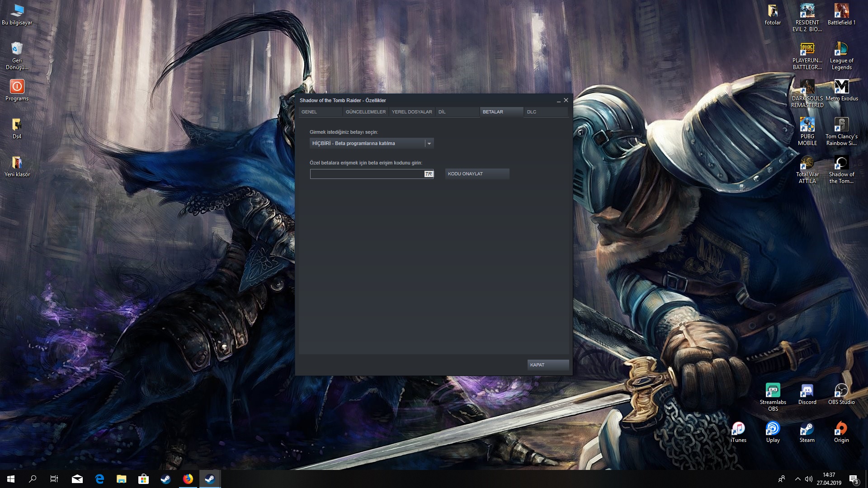
Task: Show hidden system tray icons
Action: click(x=798, y=479)
